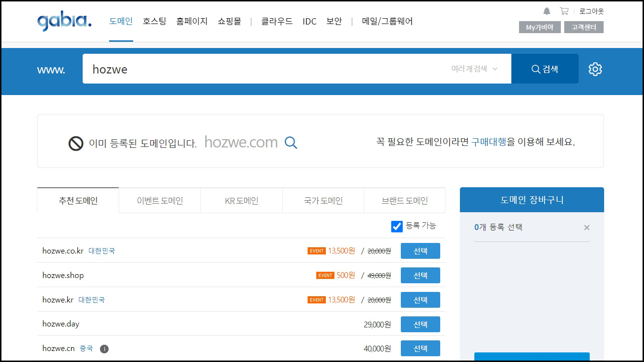The height and width of the screenshot is (362, 644).
Task: Open the notification bell icon
Action: 547,11
